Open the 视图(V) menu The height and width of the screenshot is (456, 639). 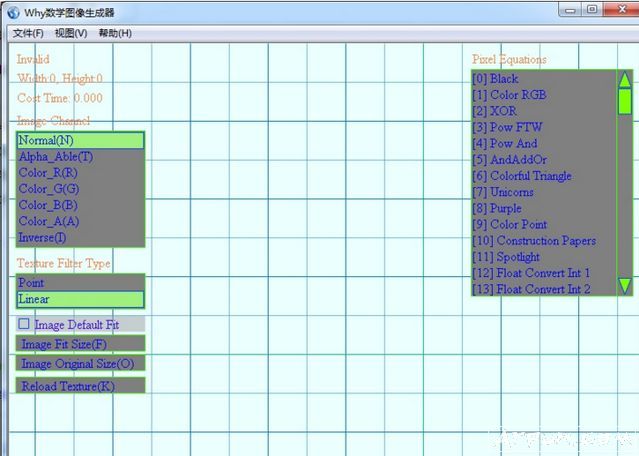(x=71, y=33)
